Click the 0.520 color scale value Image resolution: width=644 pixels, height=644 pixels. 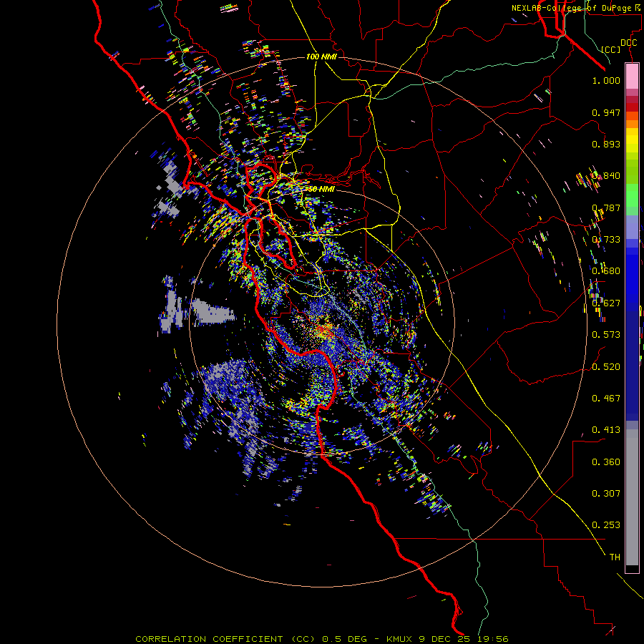(x=606, y=367)
